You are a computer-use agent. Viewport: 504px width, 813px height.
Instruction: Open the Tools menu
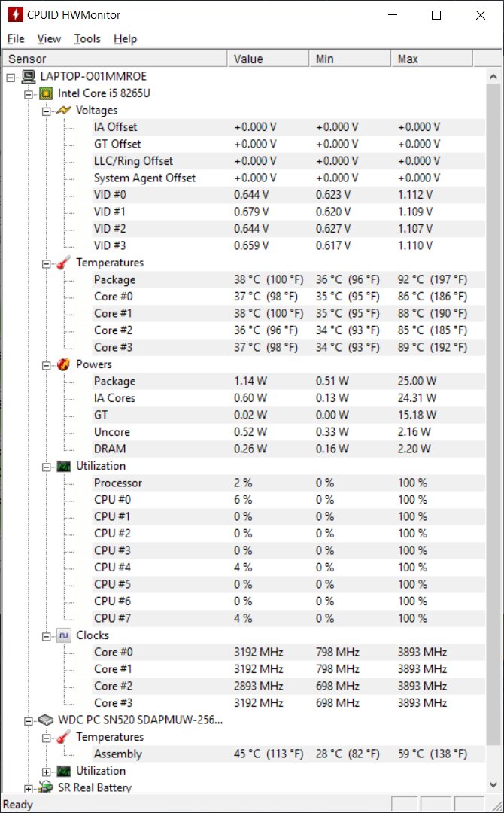coord(87,39)
